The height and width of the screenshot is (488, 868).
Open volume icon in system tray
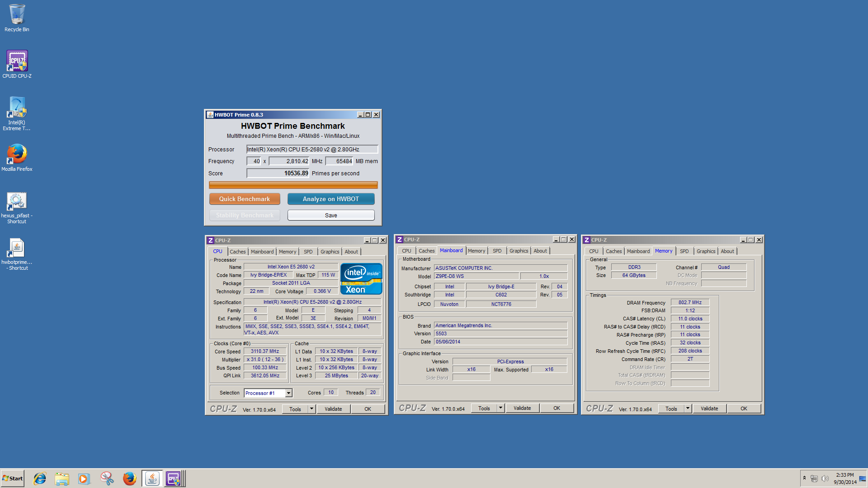[825, 479]
